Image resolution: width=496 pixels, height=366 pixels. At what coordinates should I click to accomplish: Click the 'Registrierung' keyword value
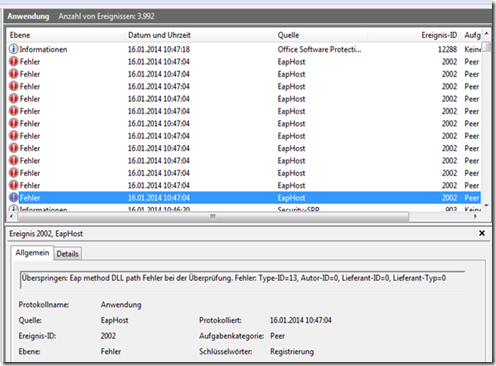pyautogui.click(x=292, y=352)
